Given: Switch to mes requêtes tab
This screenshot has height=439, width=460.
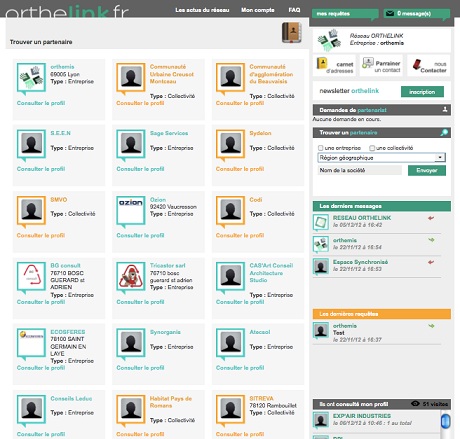Looking at the screenshot, I should pos(345,14).
